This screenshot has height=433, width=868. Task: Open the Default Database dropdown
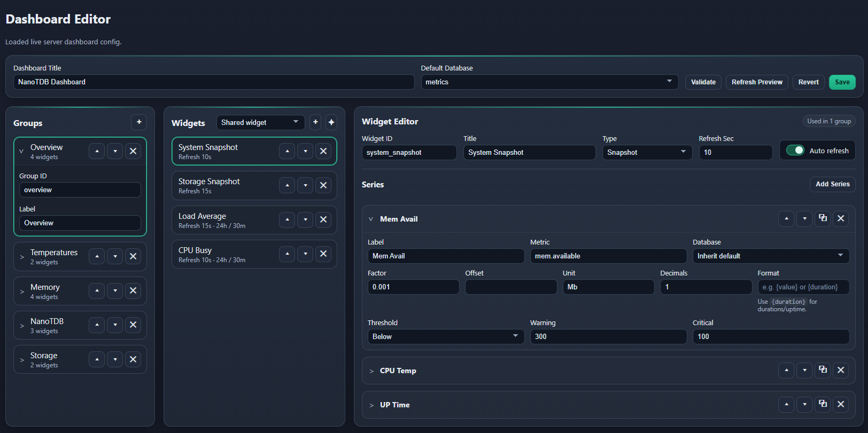549,82
